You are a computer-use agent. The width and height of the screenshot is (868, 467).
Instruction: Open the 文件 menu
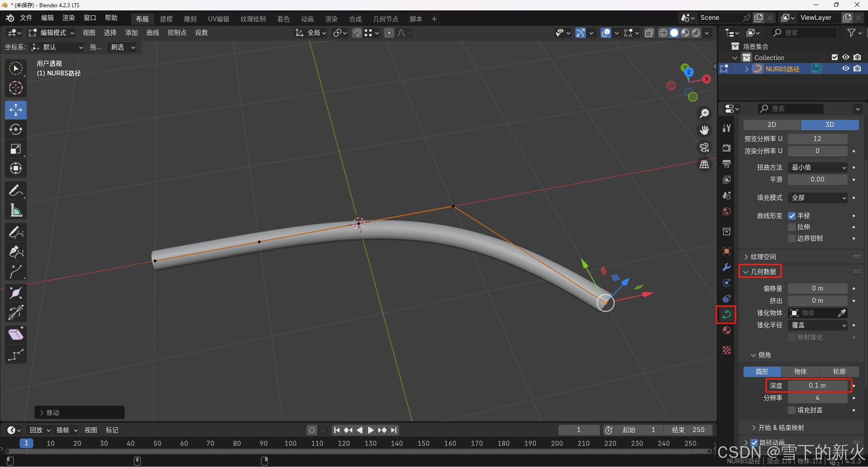pos(26,18)
